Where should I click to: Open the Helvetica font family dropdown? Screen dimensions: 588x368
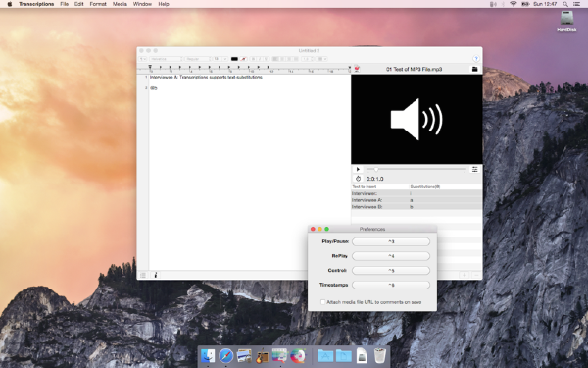coord(166,59)
